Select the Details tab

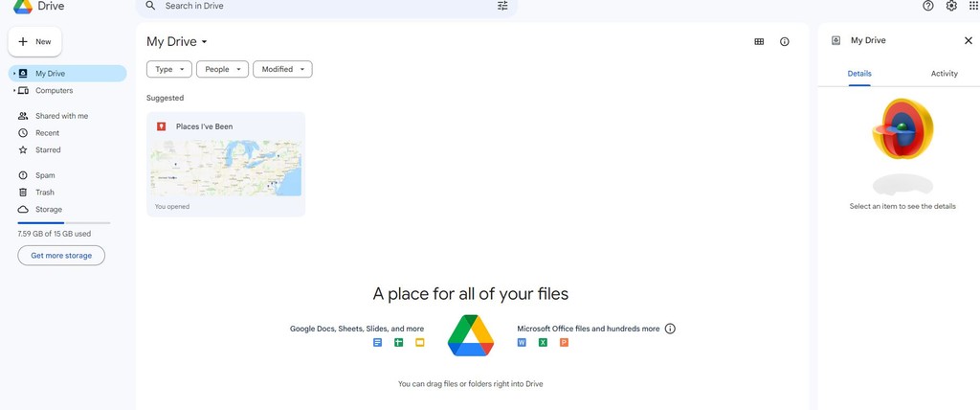click(x=859, y=74)
